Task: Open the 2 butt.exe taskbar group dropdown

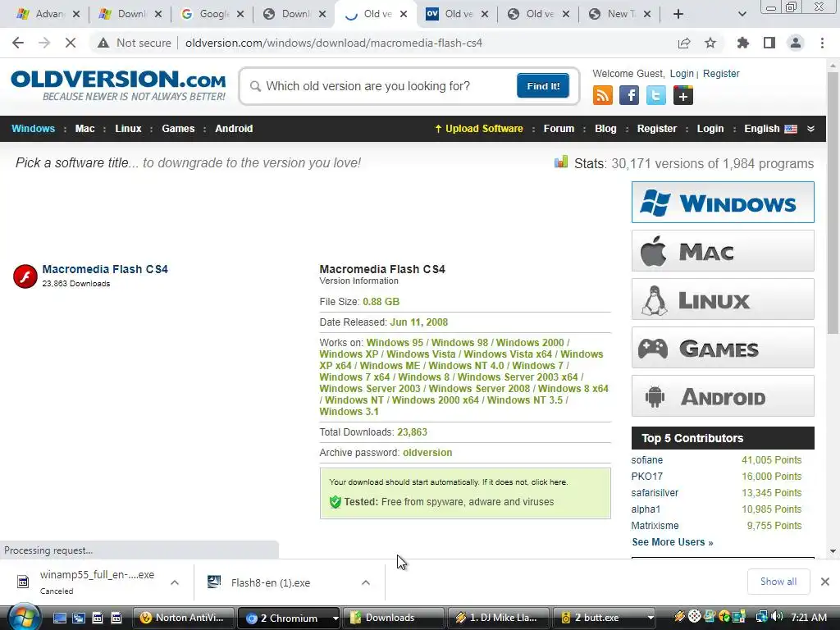Action: click(x=651, y=619)
